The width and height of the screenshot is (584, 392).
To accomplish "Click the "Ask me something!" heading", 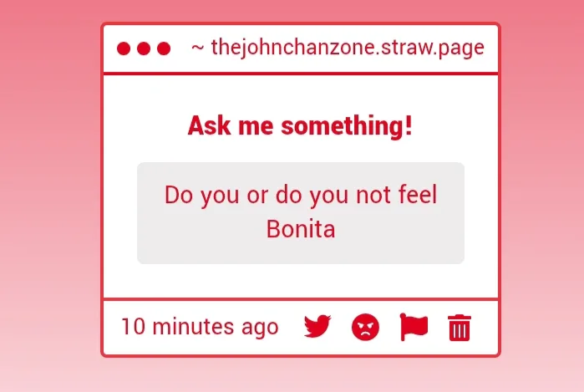I will point(300,126).
